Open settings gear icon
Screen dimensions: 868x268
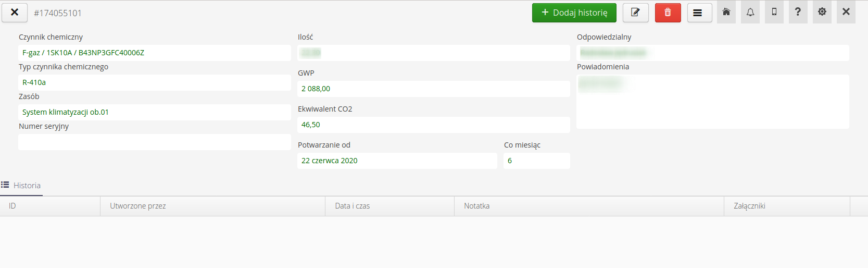pos(822,12)
